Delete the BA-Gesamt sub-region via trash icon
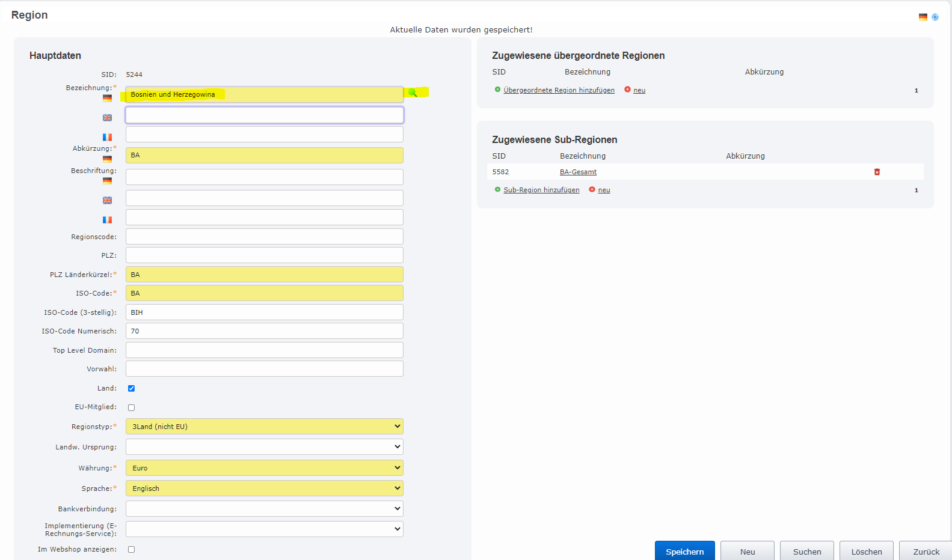Screen dimensions: 952x560 pos(877,172)
